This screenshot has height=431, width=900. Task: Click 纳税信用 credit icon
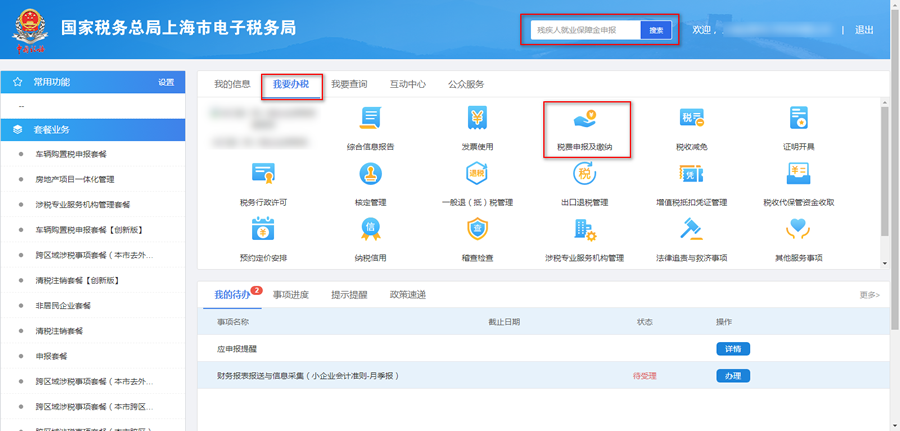[370, 232]
